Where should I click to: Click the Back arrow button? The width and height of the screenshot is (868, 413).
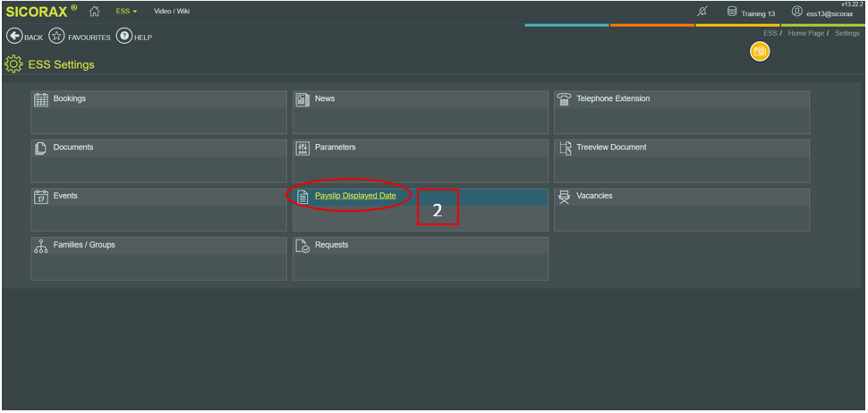14,37
